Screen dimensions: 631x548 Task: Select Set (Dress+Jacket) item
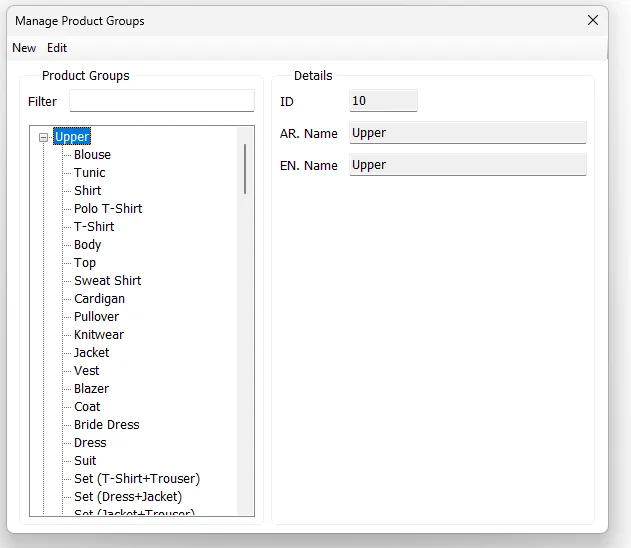coord(128,497)
